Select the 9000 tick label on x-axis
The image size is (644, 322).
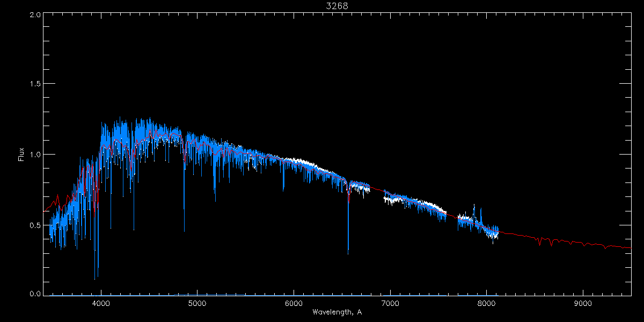pos(583,303)
